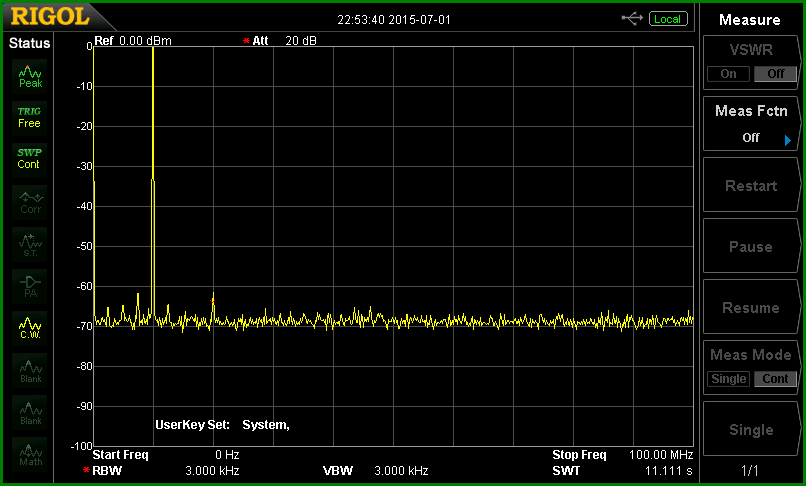Click the green Local indicator
Viewport: 806px width, 486px height.
coord(668,19)
